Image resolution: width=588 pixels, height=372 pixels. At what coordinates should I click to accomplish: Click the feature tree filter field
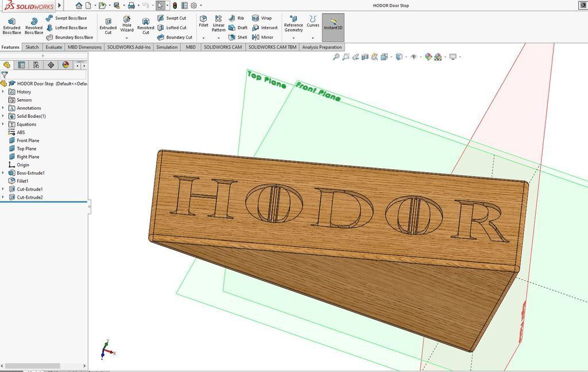point(46,75)
